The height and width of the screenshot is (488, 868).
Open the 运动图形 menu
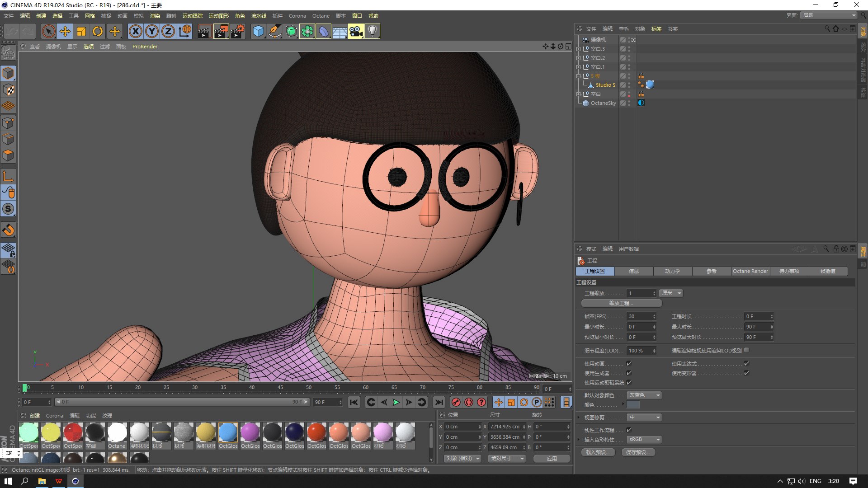point(219,16)
